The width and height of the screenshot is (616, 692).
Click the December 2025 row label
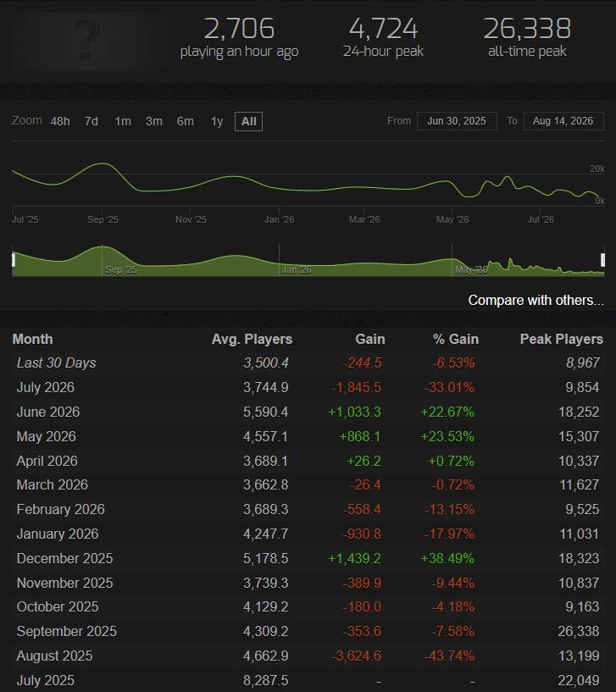pyautogui.click(x=64, y=558)
